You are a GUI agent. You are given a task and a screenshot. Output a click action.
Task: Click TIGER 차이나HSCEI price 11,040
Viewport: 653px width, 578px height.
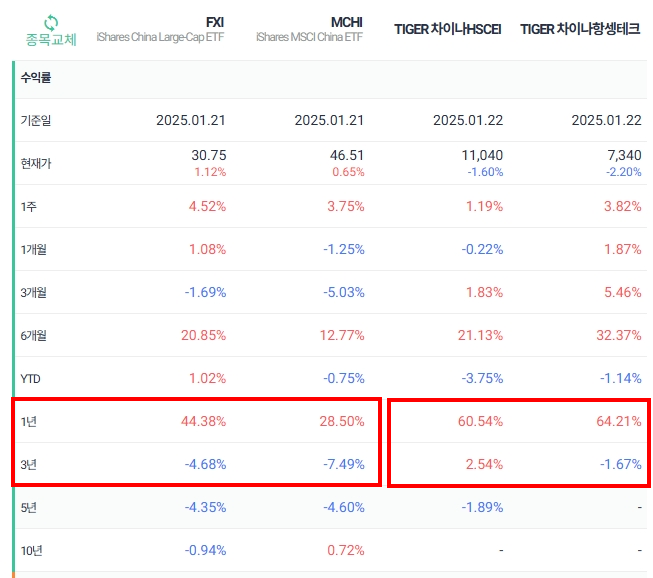482,155
